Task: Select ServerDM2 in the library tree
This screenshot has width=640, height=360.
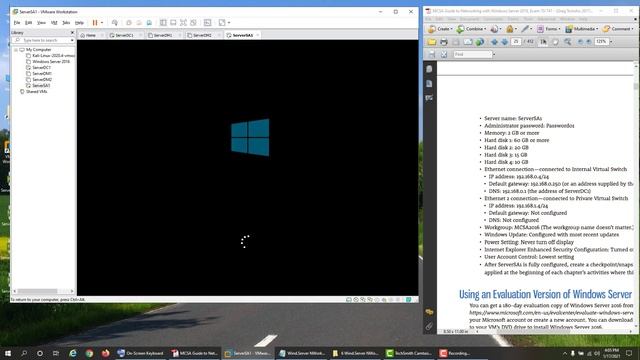Action: click(x=39, y=80)
